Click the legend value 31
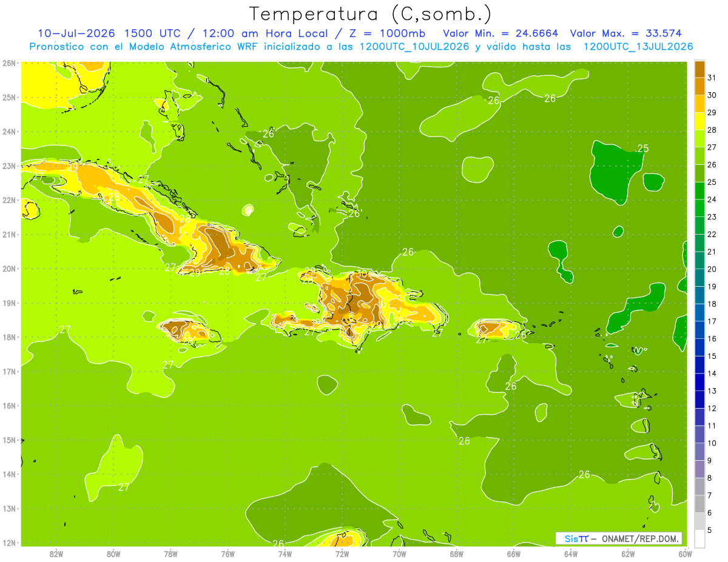 [x=712, y=78]
